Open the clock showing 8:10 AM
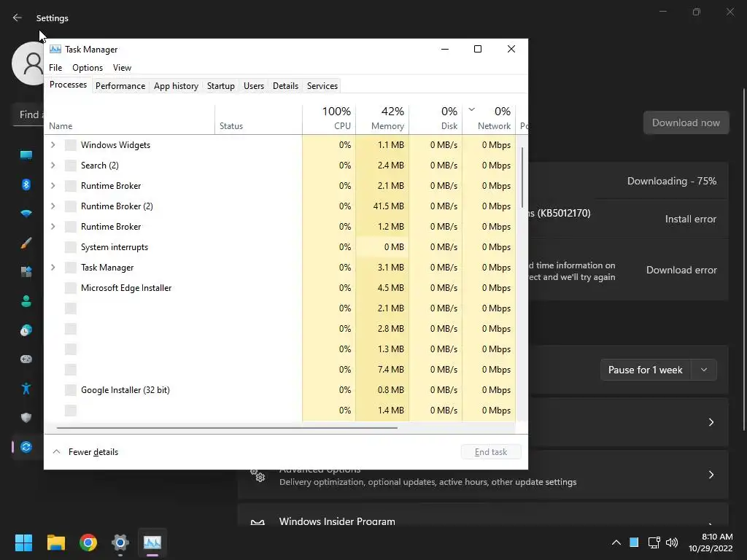The width and height of the screenshot is (747, 560). click(711, 542)
